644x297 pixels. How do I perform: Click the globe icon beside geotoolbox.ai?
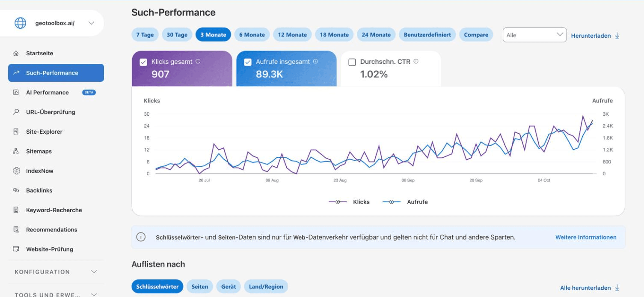tap(20, 23)
